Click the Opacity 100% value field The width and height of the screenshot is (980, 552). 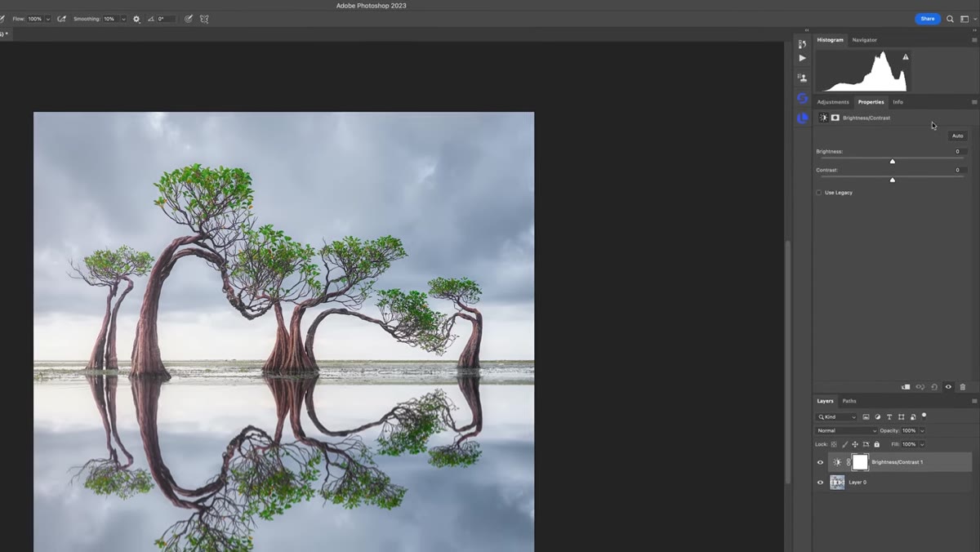tap(909, 430)
